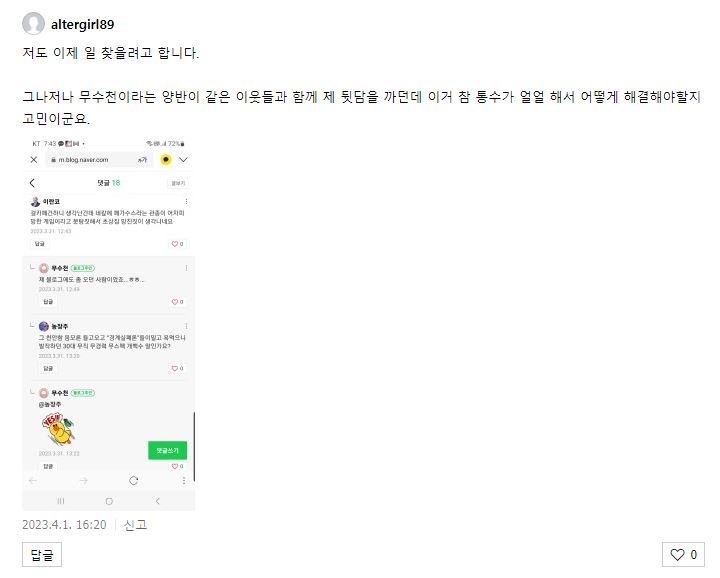Click the Android home circle button
Viewport: 720px width, 578px height.
[x=109, y=501]
